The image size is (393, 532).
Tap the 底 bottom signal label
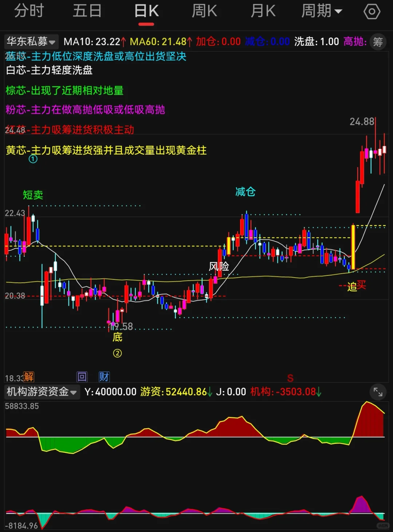(x=117, y=337)
